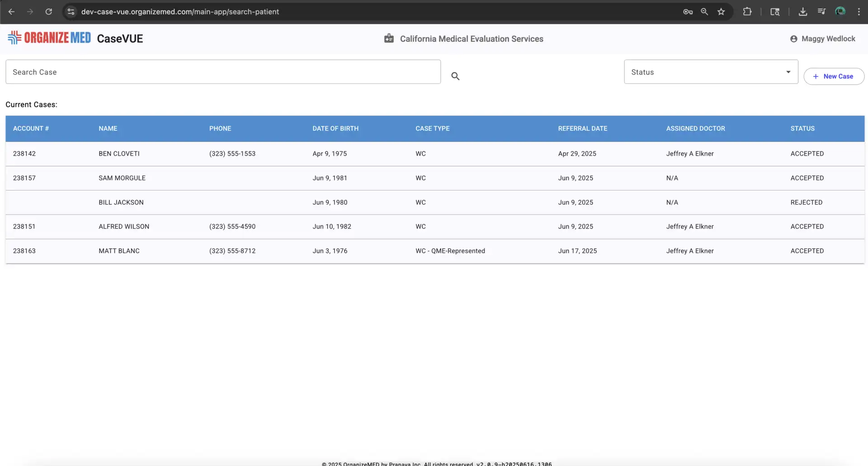The height and width of the screenshot is (466, 868).
Task: Open the browser three-dot menu
Action: tap(859, 12)
